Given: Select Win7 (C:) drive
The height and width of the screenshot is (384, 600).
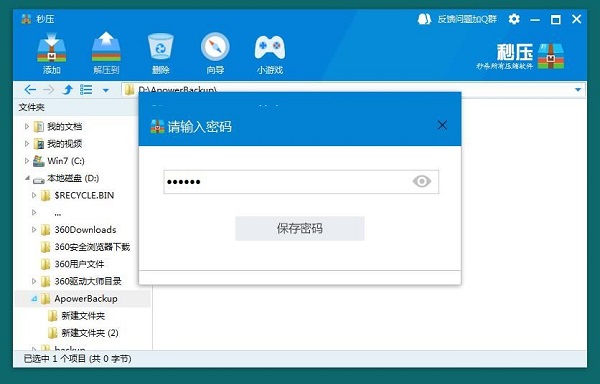Looking at the screenshot, I should 66,161.
